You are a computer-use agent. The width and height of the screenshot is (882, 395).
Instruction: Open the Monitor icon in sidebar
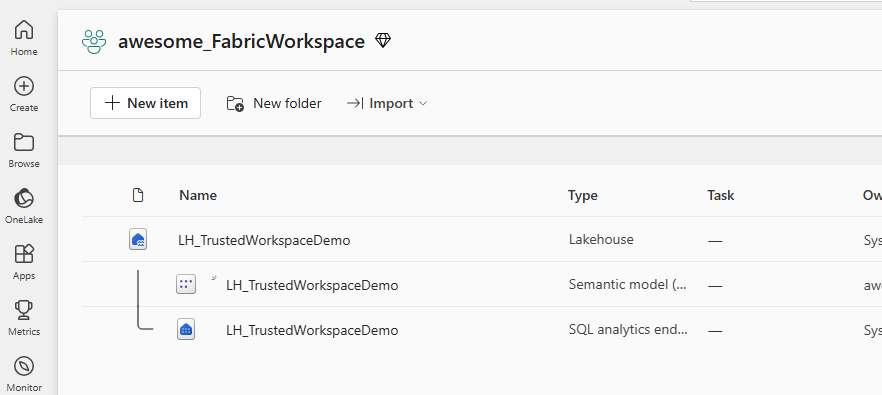24,366
